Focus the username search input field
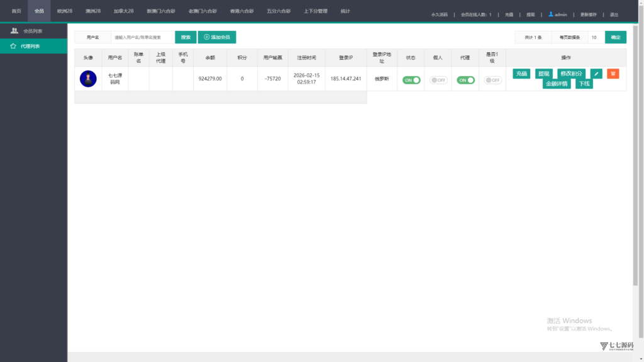The width and height of the screenshot is (644, 362). 142,37
